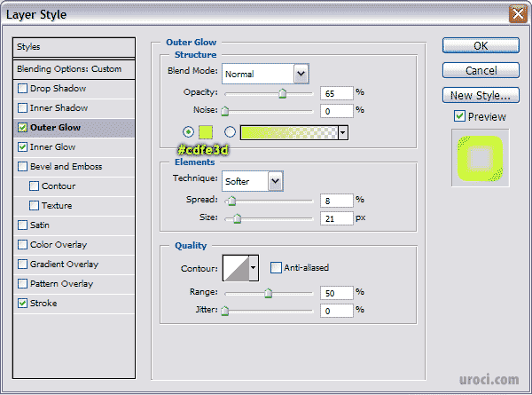This screenshot has height=395, width=532.
Task: Open the Blend Mode dropdown
Action: tap(265, 74)
